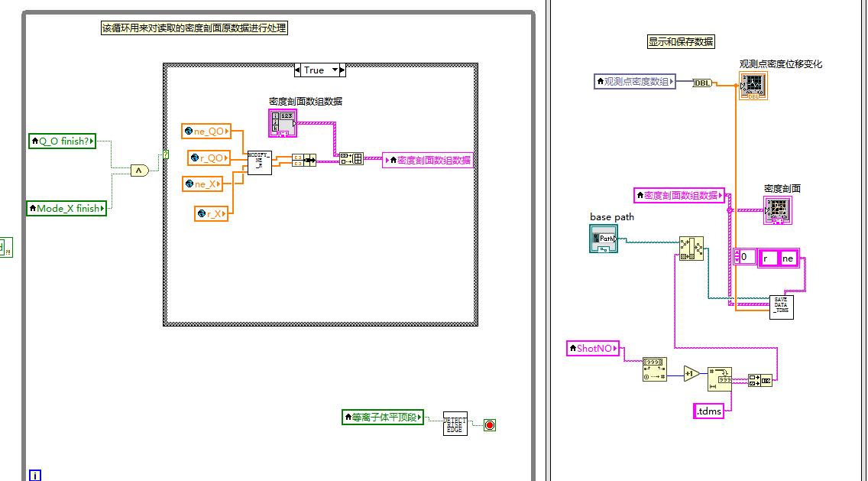
Task: Select the base path control terminal
Action: click(x=603, y=239)
